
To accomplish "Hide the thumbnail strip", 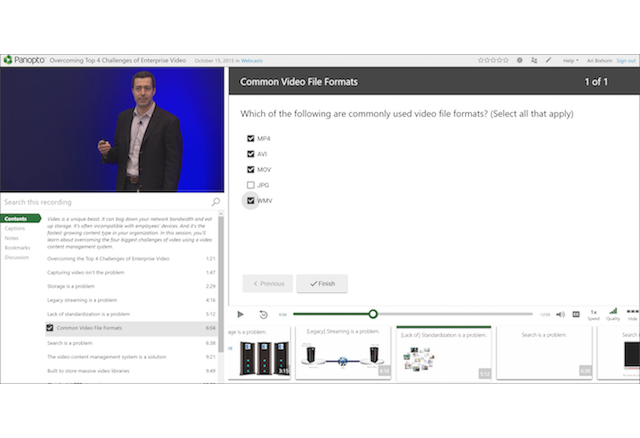I will [x=632, y=315].
